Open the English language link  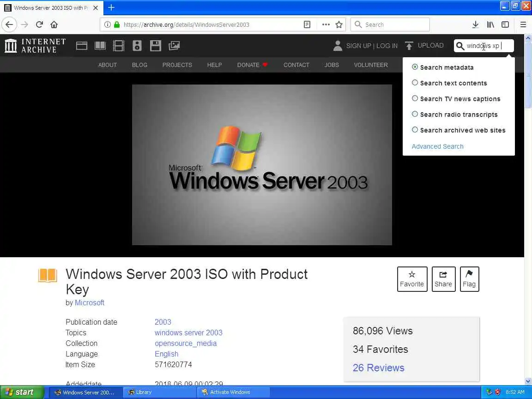coord(166,354)
